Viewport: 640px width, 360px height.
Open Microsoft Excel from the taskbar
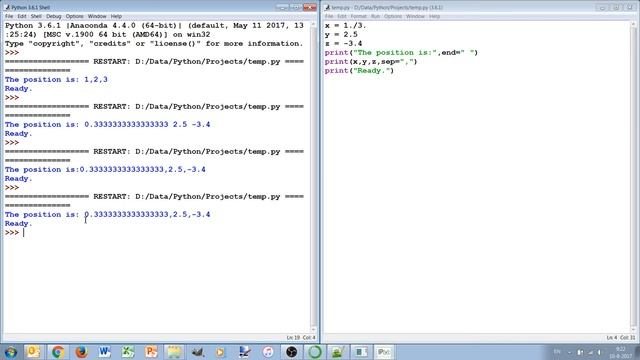tap(128, 352)
